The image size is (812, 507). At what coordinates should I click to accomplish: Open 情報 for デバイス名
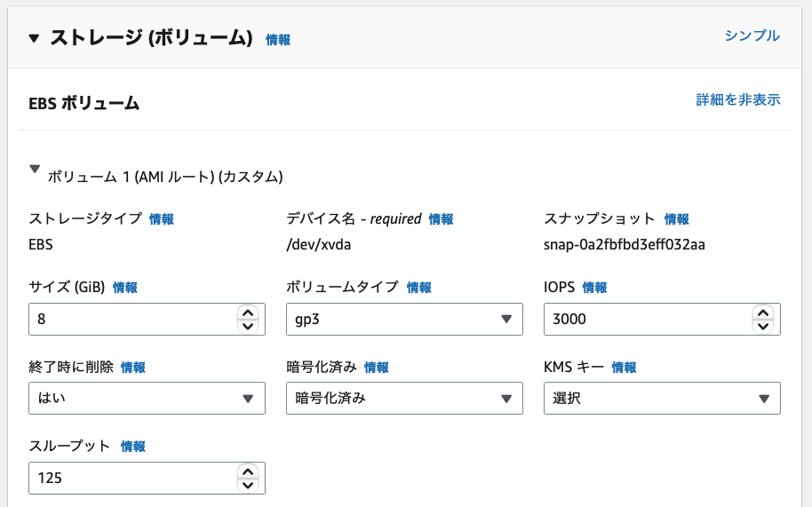[x=441, y=219]
